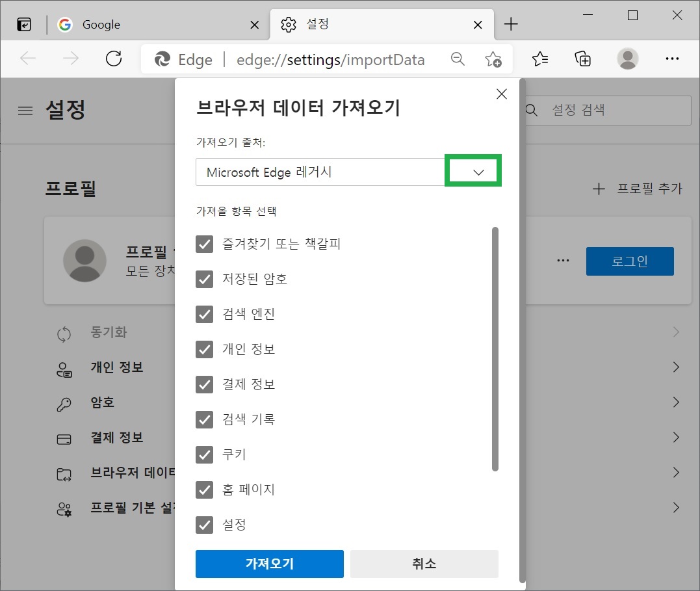Expand the 동기화 row chevron

(676, 332)
